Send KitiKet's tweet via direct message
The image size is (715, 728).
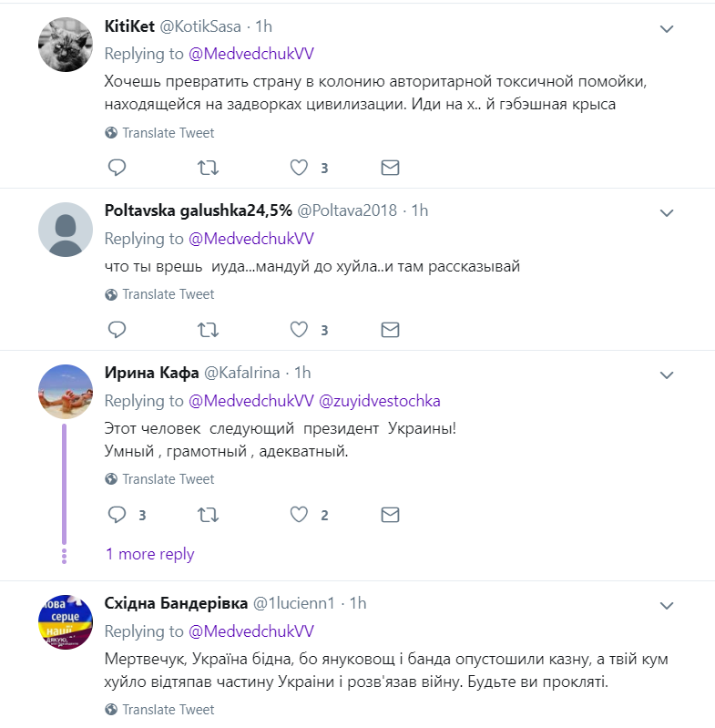(x=390, y=168)
